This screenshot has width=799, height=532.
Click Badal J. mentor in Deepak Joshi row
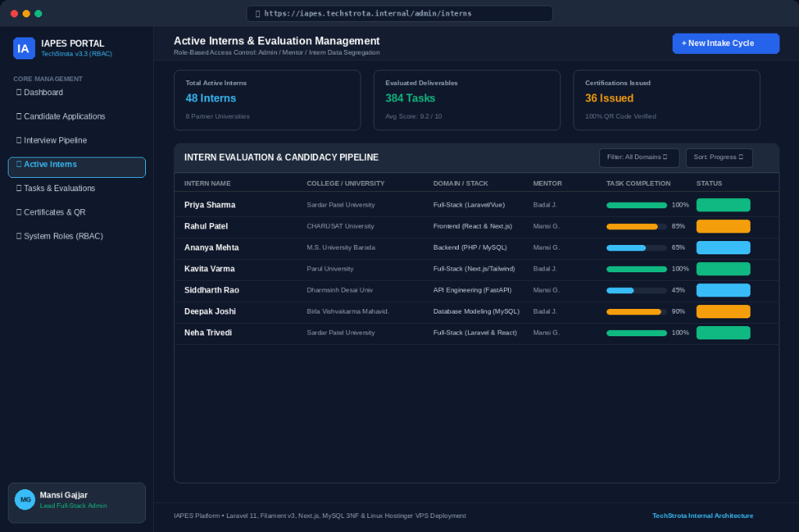(545, 311)
